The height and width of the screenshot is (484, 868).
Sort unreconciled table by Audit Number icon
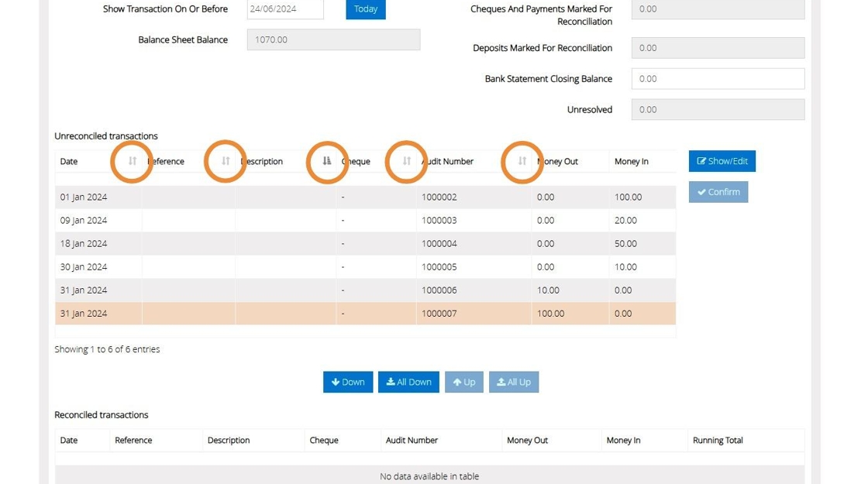[x=522, y=161]
